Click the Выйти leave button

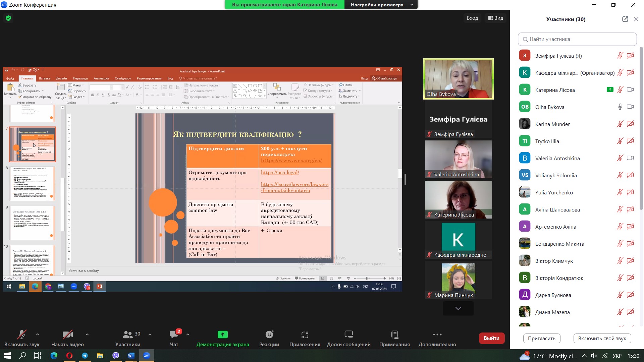(491, 338)
